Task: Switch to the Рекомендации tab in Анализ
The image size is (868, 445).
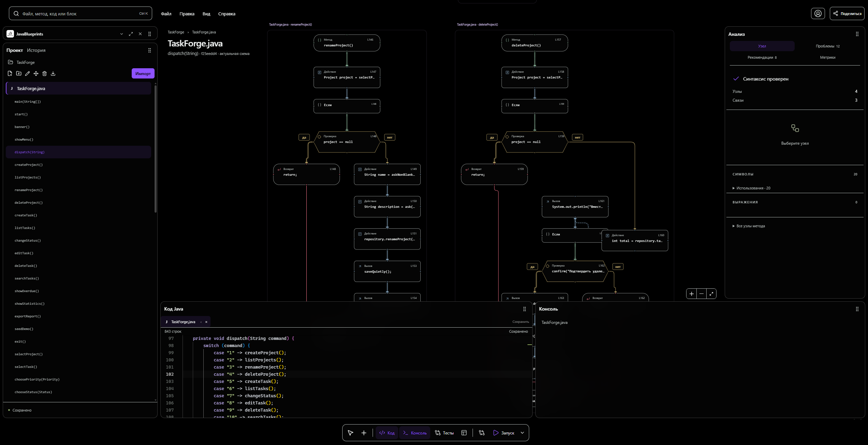Action: point(762,57)
